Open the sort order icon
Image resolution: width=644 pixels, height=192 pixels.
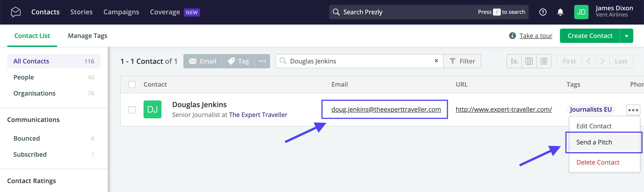pos(514,61)
